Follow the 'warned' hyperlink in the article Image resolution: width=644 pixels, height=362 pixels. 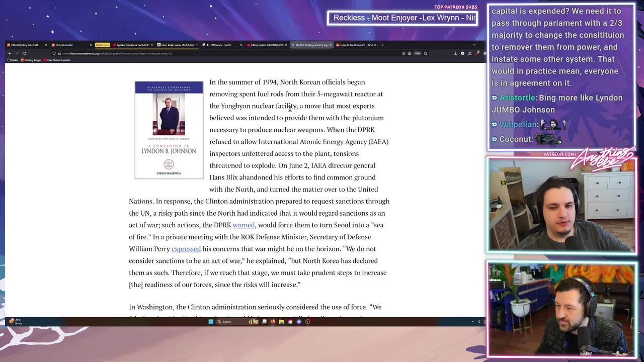coord(244,225)
